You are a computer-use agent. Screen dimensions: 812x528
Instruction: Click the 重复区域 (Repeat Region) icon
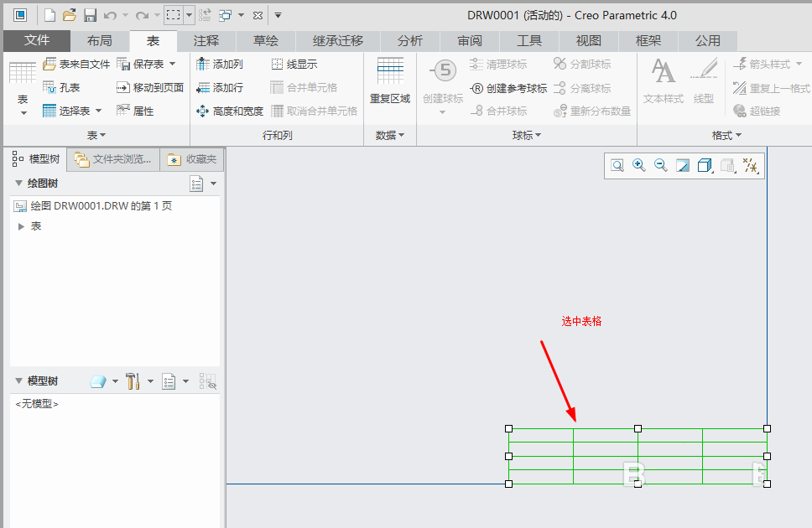[391, 74]
